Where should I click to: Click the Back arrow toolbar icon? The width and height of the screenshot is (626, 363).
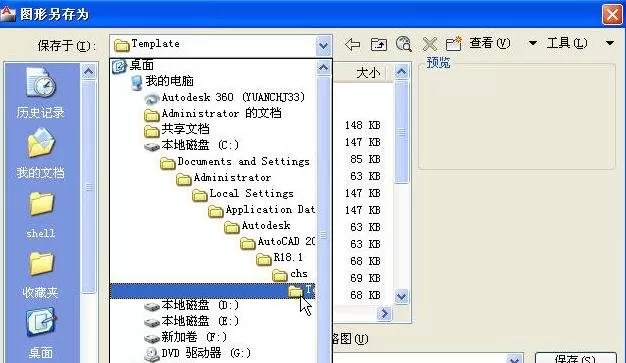(x=352, y=44)
